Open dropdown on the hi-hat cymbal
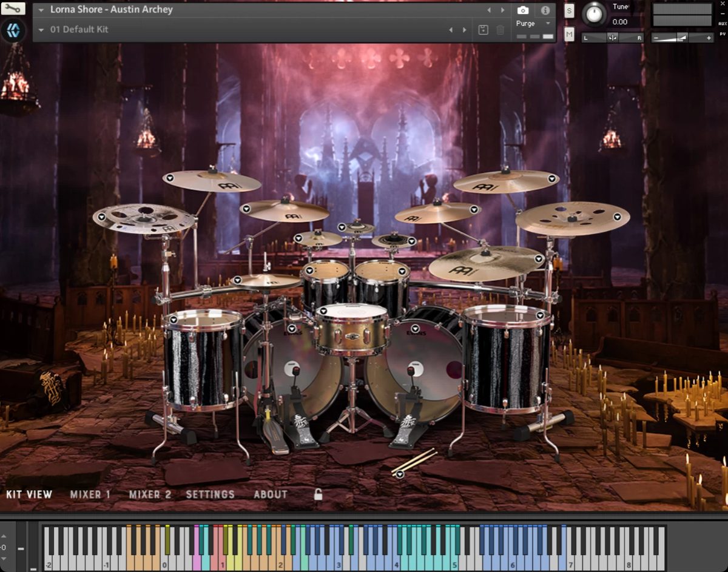Screen dimensions: 728x572 (237, 280)
